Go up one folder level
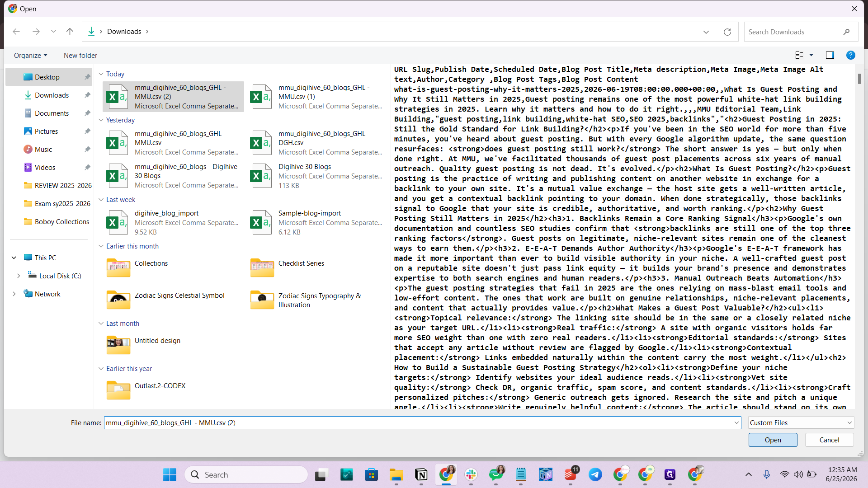This screenshot has height=488, width=868. pyautogui.click(x=70, y=32)
